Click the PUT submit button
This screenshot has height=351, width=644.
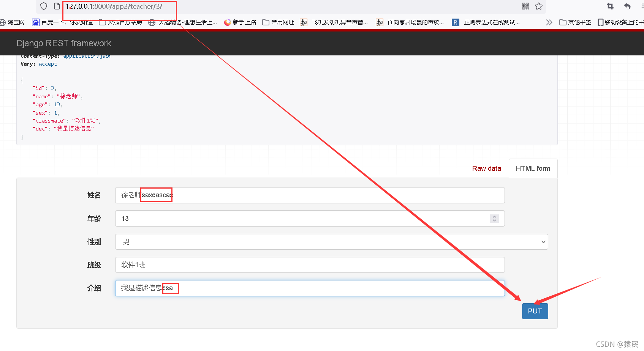(535, 311)
